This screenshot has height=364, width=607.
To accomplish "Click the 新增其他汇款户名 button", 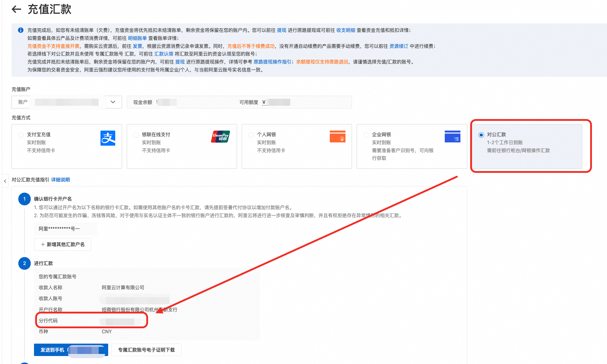I will pos(63,244).
